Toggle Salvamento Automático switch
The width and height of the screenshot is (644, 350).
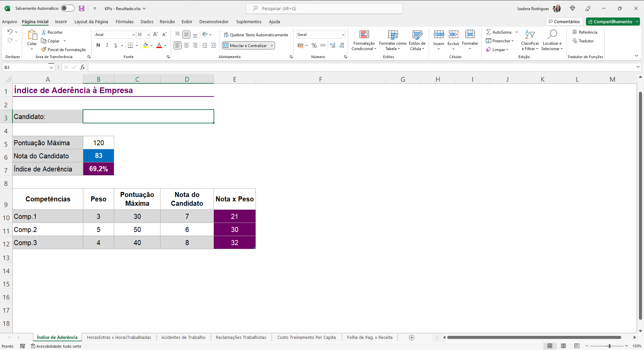tap(67, 8)
